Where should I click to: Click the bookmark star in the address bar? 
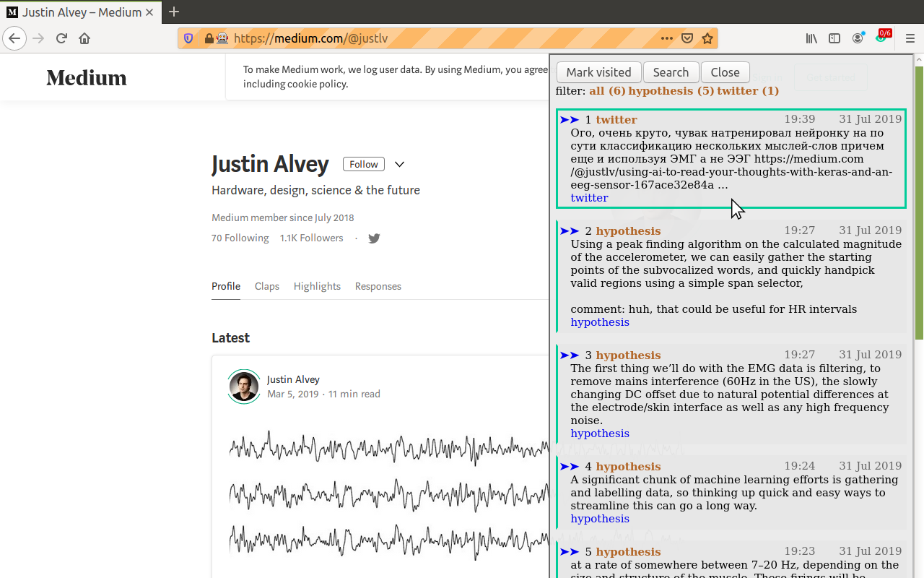pyautogui.click(x=707, y=38)
